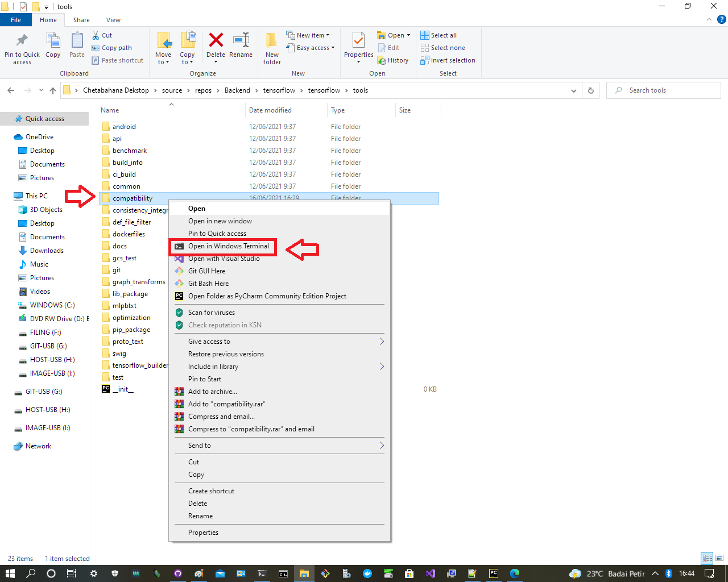Open the File tab

point(15,20)
